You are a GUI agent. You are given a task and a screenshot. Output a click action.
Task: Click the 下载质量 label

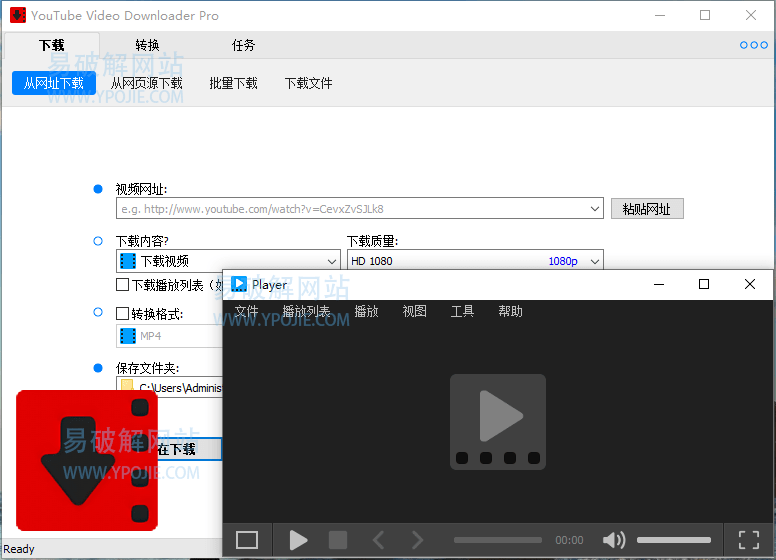[372, 241]
